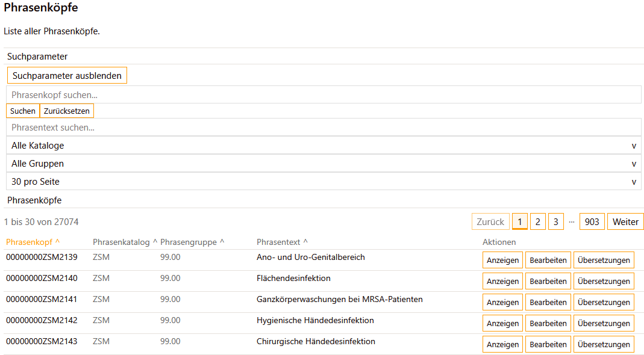Select cell 00000000ZSM2142
Screen dimensions: 644x355
pyautogui.click(x=42, y=320)
